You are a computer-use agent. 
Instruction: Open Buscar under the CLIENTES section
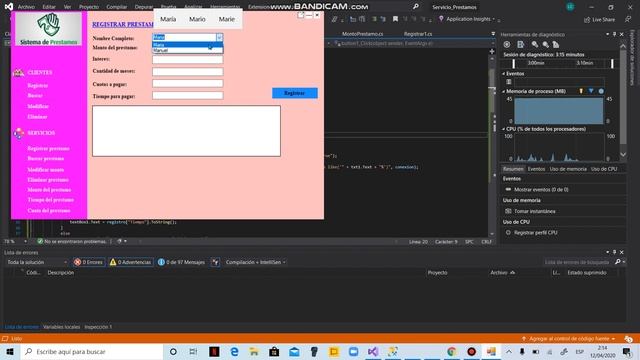click(35, 96)
